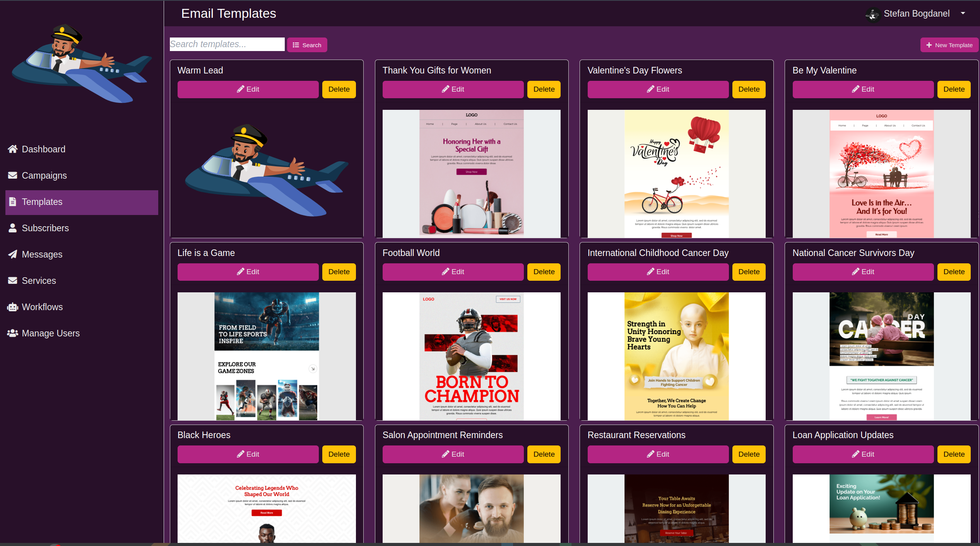980x546 pixels.
Task: Click Football World Born to Champion preview
Action: (x=472, y=356)
